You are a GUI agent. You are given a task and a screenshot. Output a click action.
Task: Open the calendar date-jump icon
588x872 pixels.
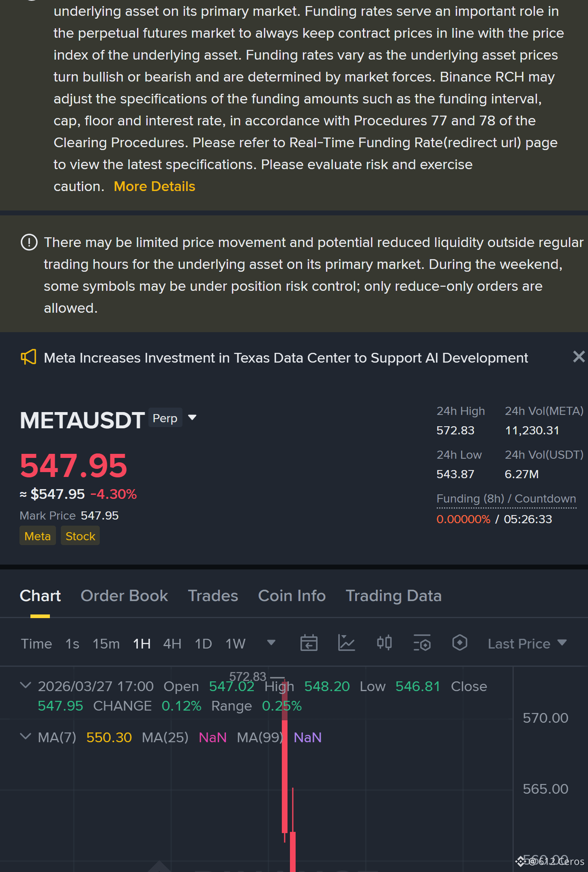coord(309,643)
